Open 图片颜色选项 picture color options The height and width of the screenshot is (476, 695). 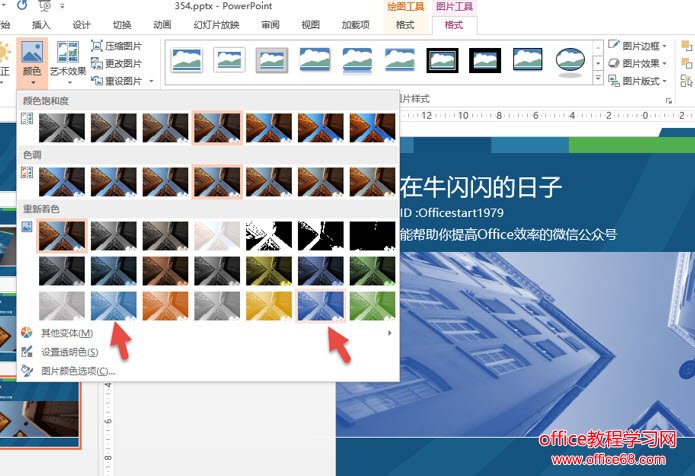[208, 371]
